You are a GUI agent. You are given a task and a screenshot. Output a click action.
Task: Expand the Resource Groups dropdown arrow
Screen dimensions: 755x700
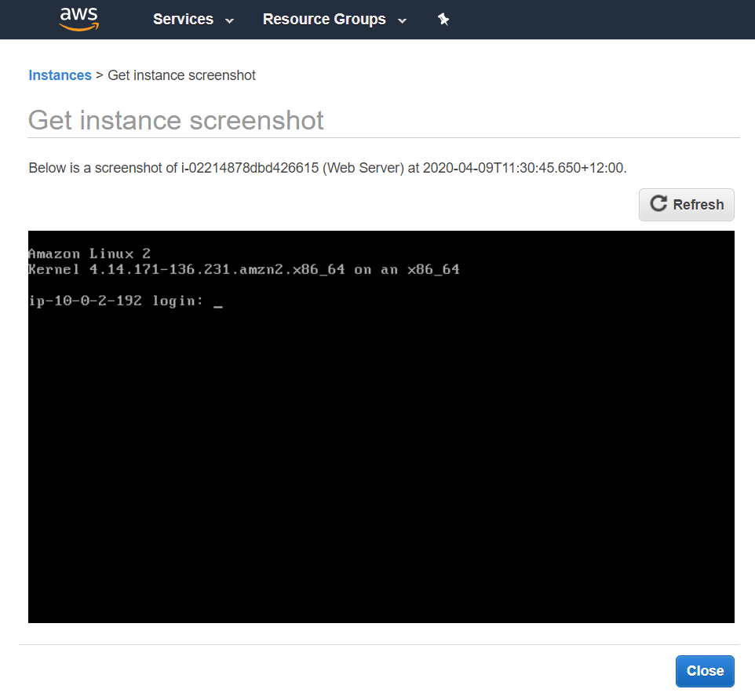tap(402, 20)
